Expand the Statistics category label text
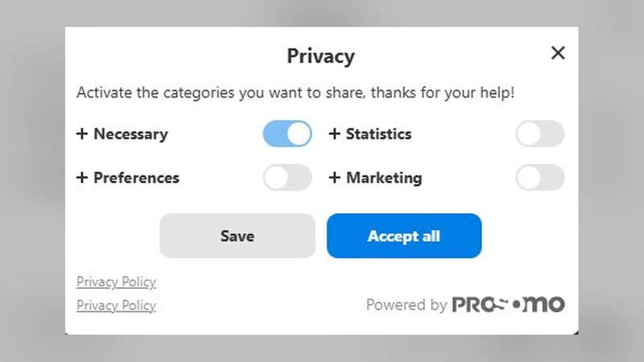 (378, 134)
